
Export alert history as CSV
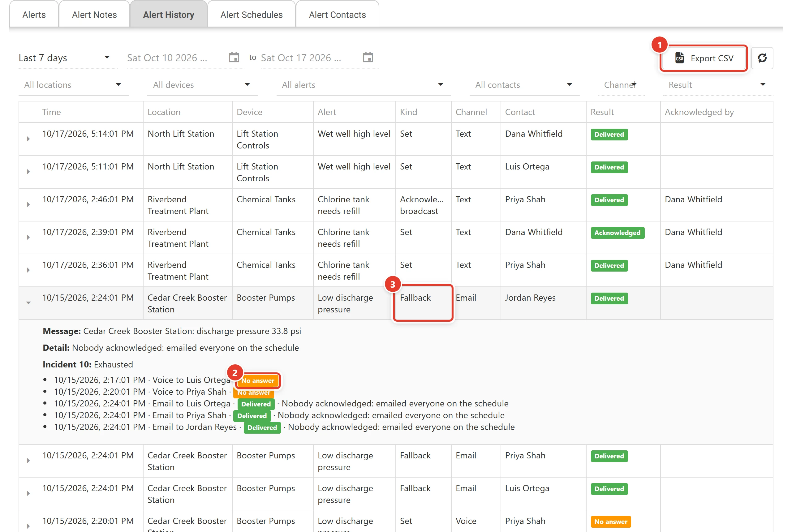pyautogui.click(x=704, y=58)
